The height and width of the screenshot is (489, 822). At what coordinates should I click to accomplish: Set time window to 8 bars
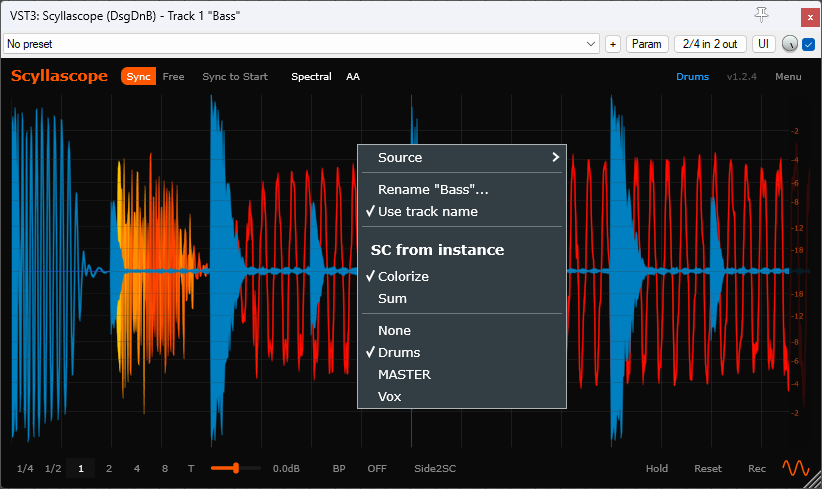[x=165, y=469]
